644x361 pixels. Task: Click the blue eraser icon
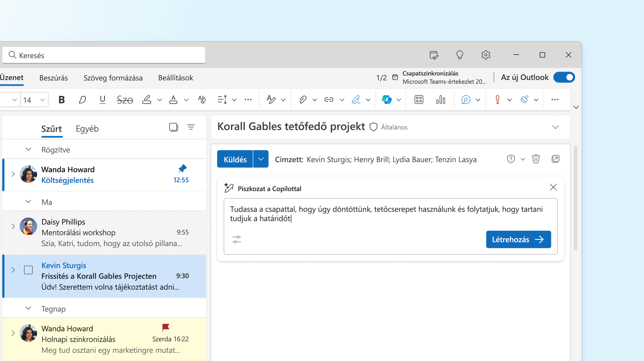[x=524, y=100]
